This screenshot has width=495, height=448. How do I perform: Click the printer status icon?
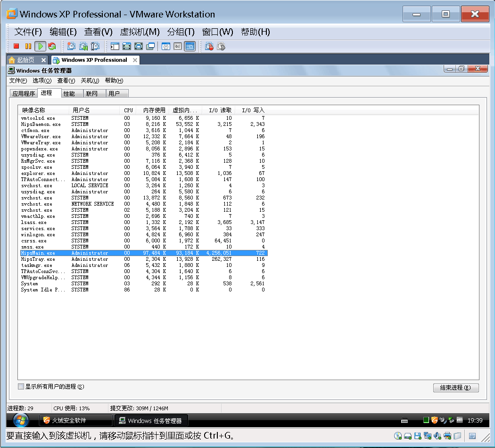(447, 436)
